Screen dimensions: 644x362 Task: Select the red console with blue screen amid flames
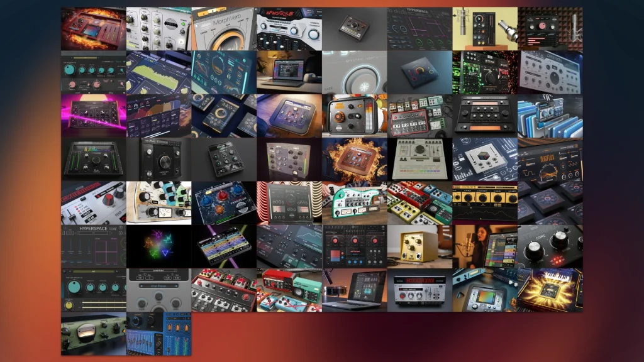tap(94, 29)
